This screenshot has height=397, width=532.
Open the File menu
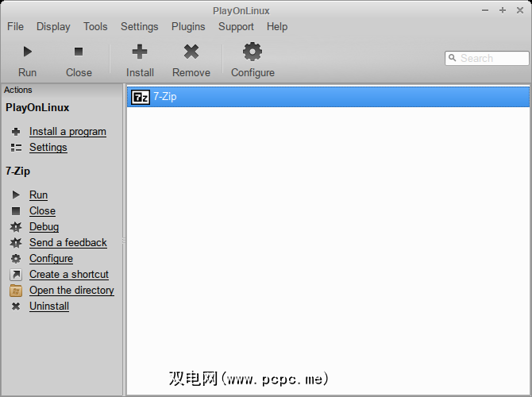tap(15, 26)
